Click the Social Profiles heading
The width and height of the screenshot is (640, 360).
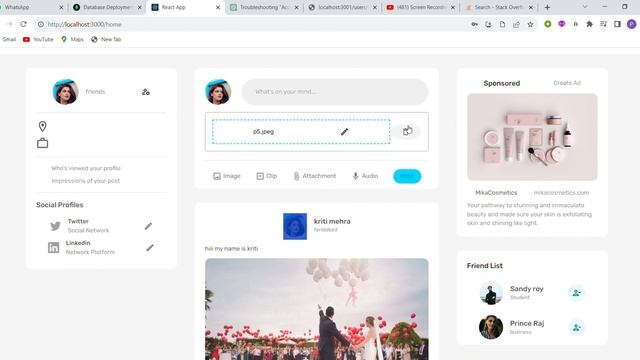pos(60,205)
